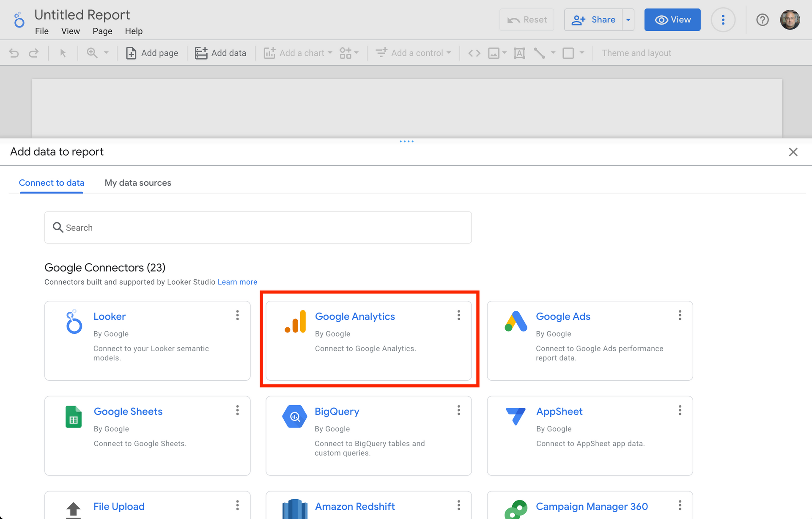The width and height of the screenshot is (812, 519).
Task: Select the File Upload connector
Action: 148,505
